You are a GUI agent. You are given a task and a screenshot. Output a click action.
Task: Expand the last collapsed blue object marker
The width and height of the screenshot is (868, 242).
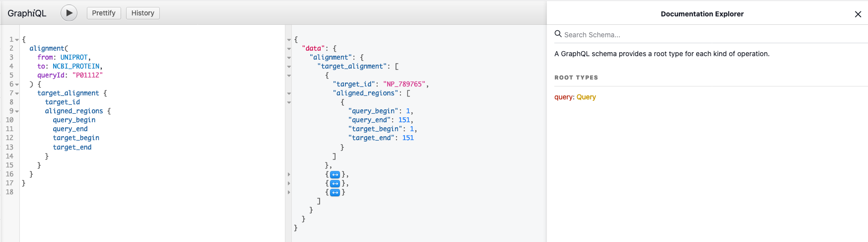335,193
